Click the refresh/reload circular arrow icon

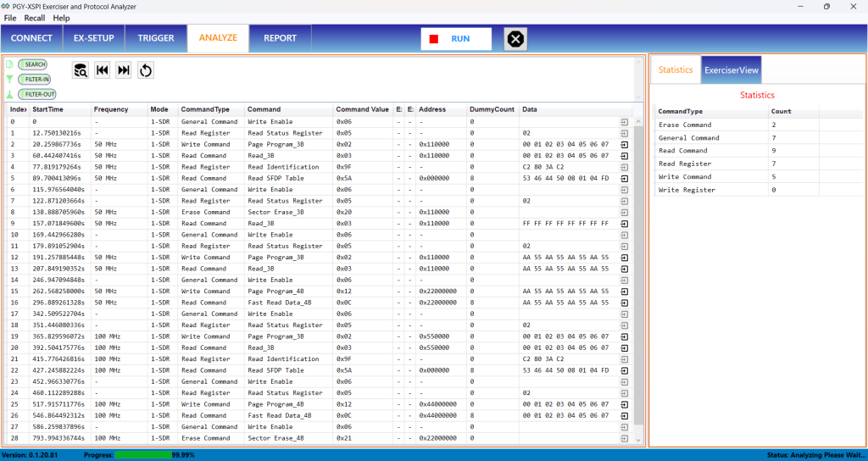point(146,70)
